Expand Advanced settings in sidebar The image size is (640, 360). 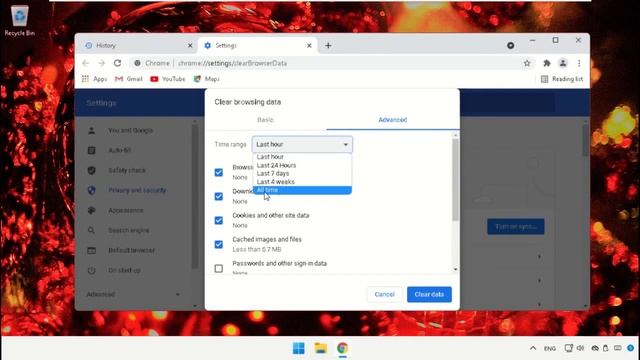[x=133, y=294]
